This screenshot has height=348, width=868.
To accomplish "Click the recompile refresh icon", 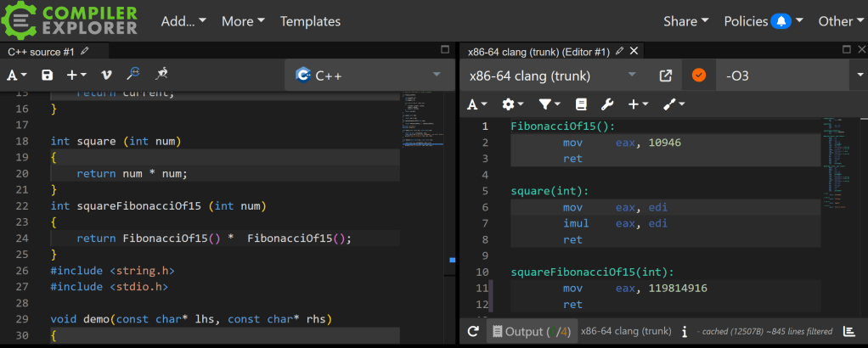I will (473, 331).
